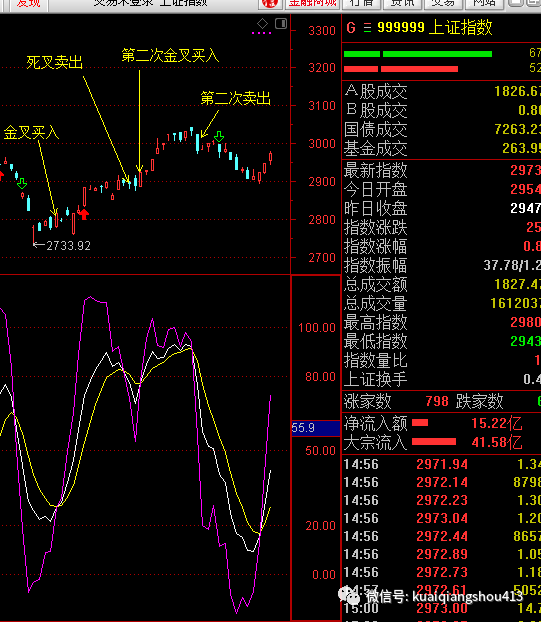Click the 0.00 indicator axis label
The image size is (541, 622).
click(x=324, y=575)
